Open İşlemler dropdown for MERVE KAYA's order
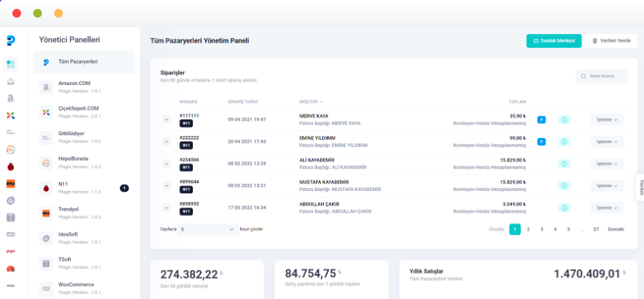This screenshot has height=299, width=644. 607,120
